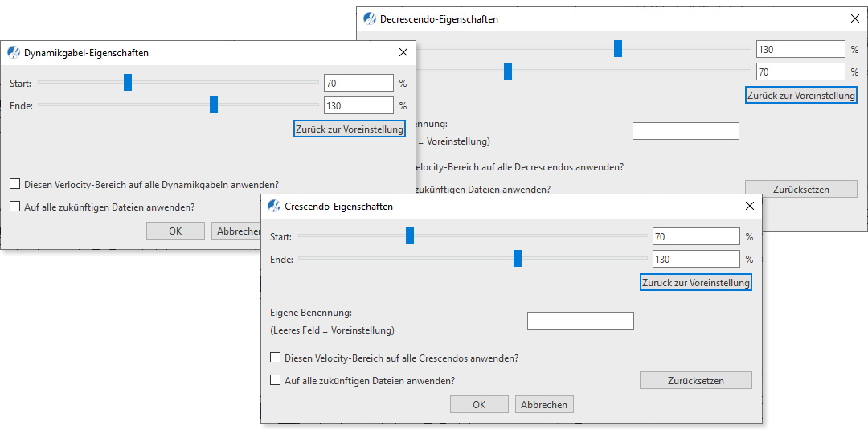Click the Crescendo Start slider handle
Viewport: 868px width, 434px height.
[410, 235]
